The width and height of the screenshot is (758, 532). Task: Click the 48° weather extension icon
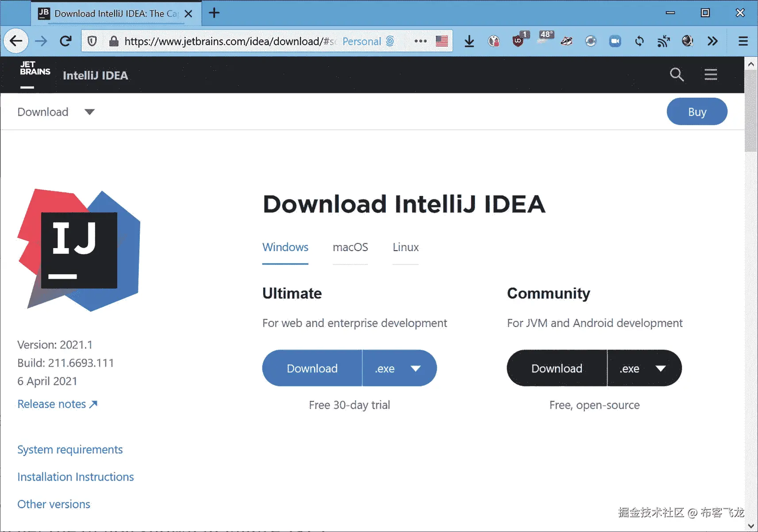pyautogui.click(x=546, y=37)
